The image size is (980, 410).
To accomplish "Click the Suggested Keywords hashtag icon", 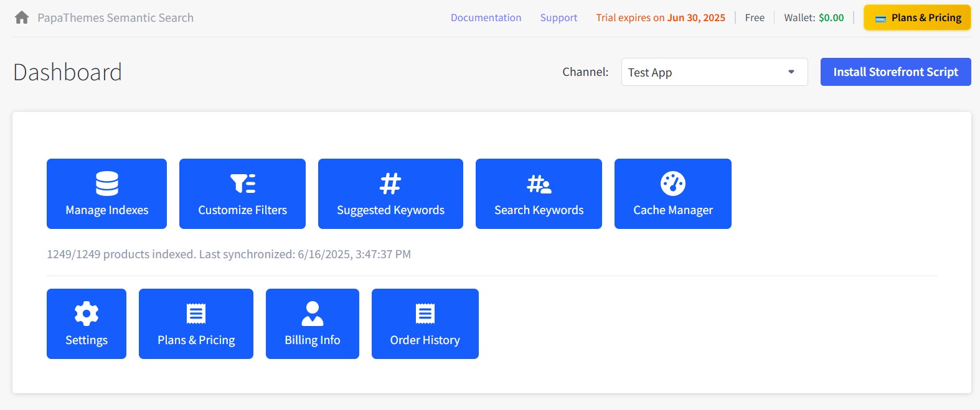I will (x=390, y=184).
